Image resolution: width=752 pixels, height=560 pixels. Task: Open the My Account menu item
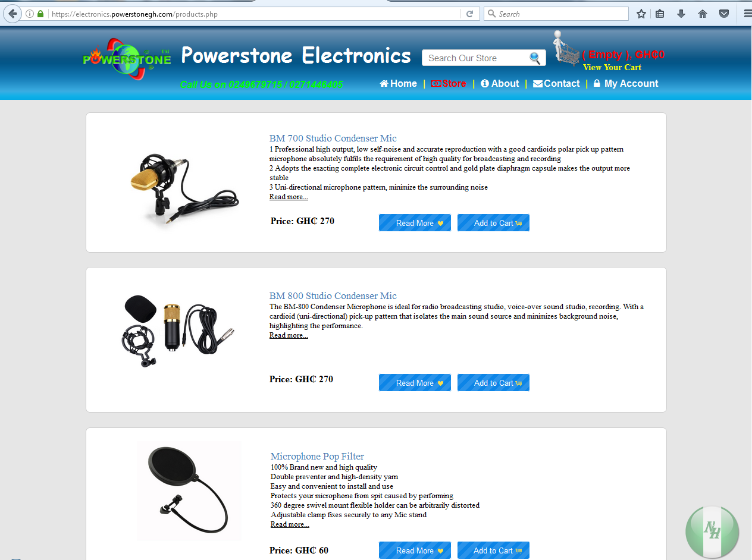click(626, 84)
